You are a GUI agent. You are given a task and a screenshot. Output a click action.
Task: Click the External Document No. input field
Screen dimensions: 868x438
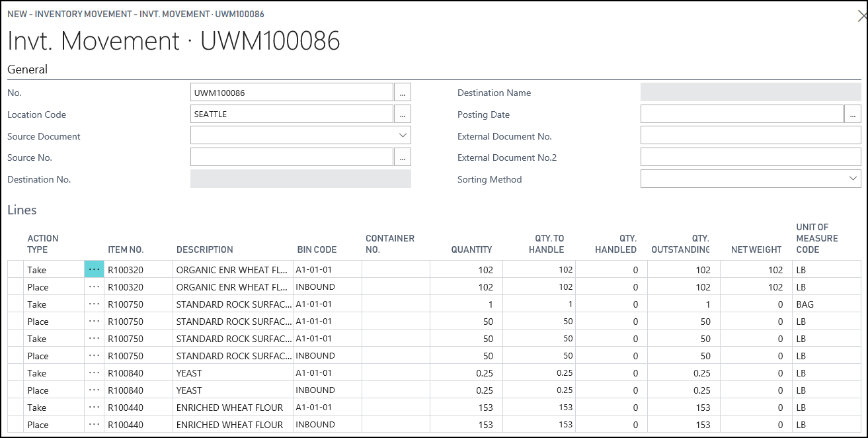coord(750,136)
